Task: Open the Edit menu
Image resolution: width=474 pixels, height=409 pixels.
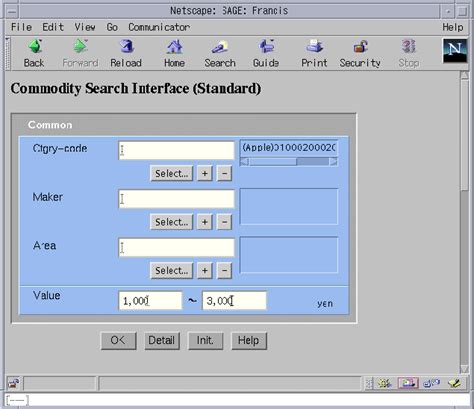Action: tap(53, 27)
